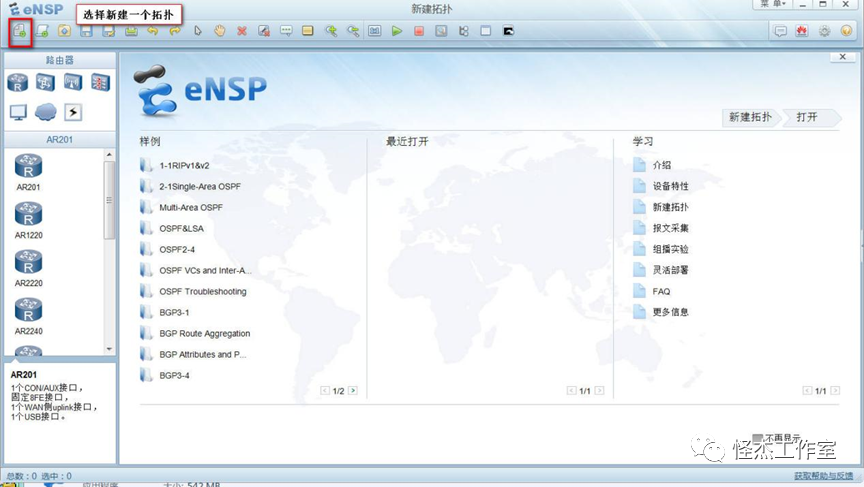Click the 获取帮助与反馈 link
Viewport: 864px width, 487px height.
coord(823,476)
